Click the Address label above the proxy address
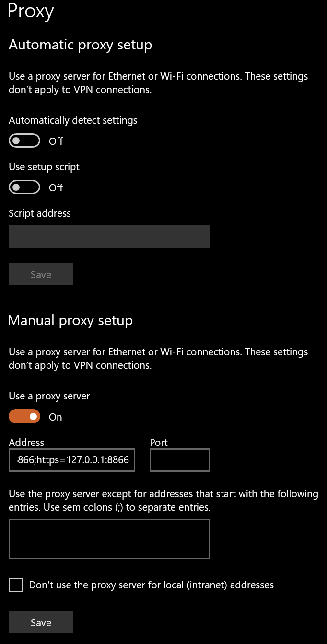Viewport: 327px width, 644px height. pyautogui.click(x=26, y=443)
